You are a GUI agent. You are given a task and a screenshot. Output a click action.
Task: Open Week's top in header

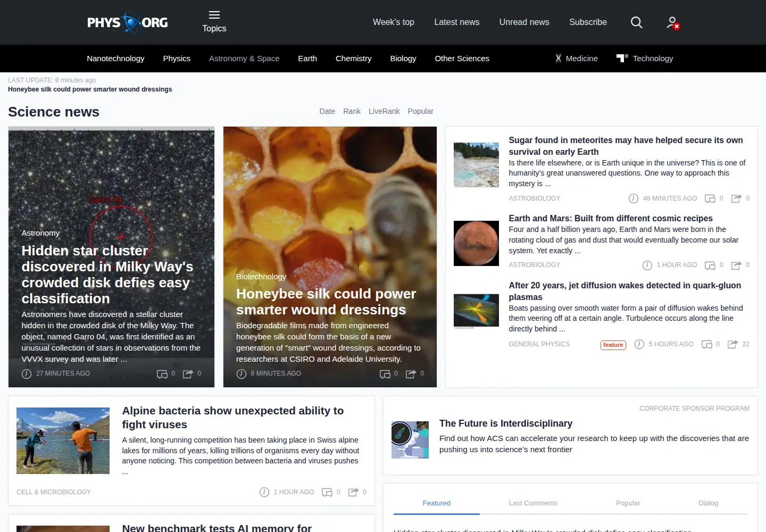click(x=394, y=22)
